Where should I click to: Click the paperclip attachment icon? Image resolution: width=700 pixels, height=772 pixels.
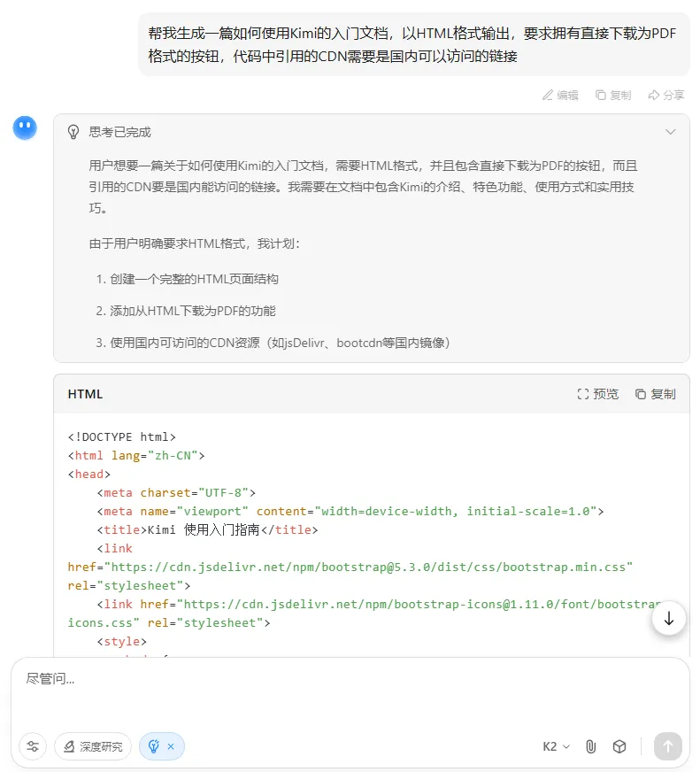[591, 746]
